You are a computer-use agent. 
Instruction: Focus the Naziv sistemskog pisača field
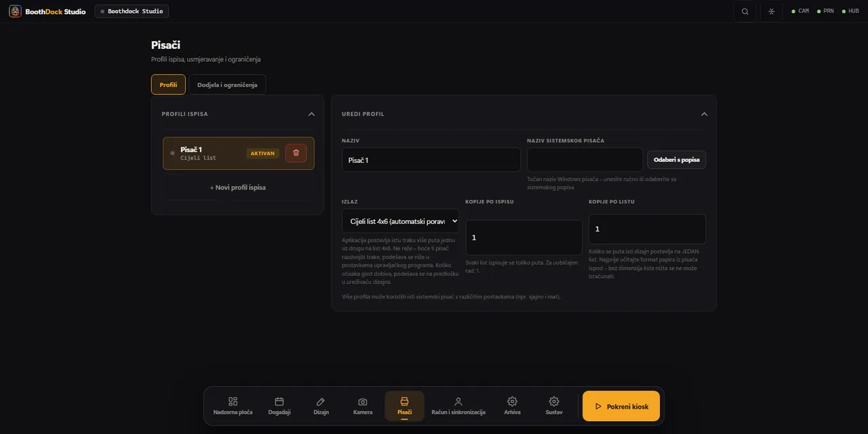coord(585,160)
